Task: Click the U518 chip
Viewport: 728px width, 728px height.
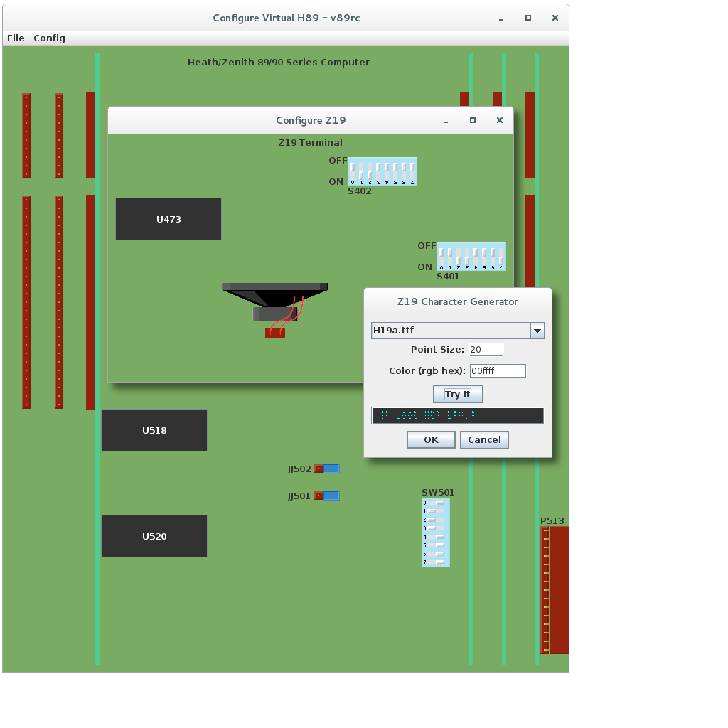Action: [154, 430]
